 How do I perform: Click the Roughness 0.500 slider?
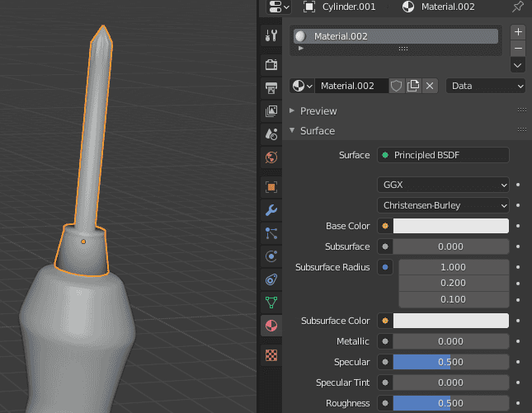[451, 403]
